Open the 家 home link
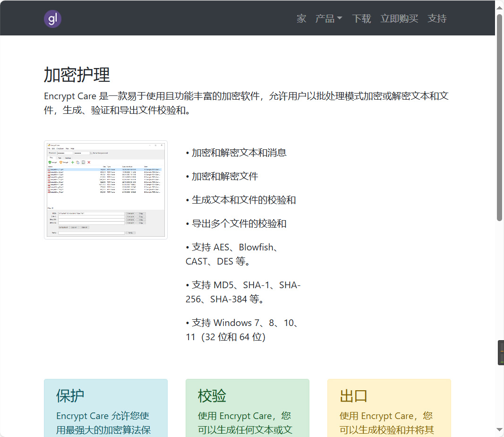504x437 pixels. point(301,18)
